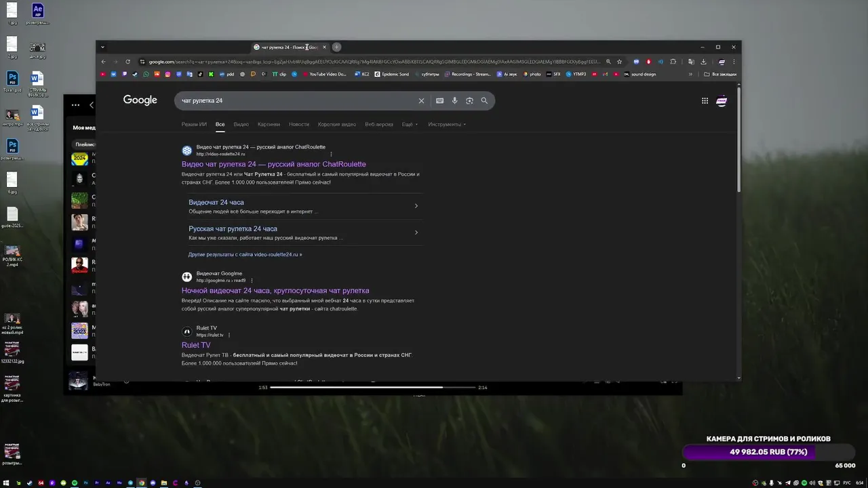
Task: Open 'Другие результаты с сайта video-roulette24.ru'
Action: point(245,254)
